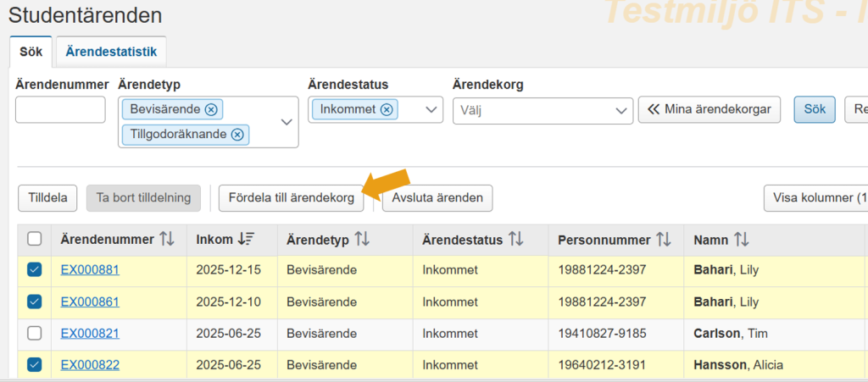Sort by Ärendetyp column arrows
The height and width of the screenshot is (382, 868).
362,240
